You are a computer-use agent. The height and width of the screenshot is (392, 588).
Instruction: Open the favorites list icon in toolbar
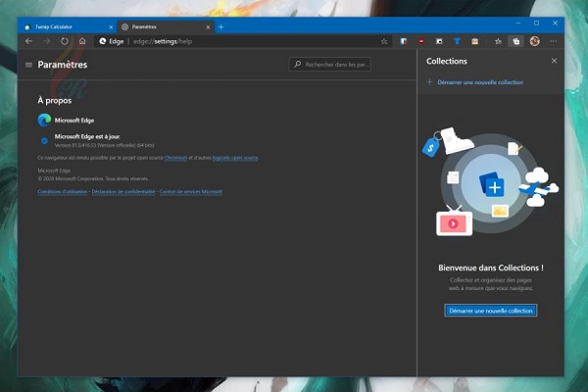coord(498,41)
